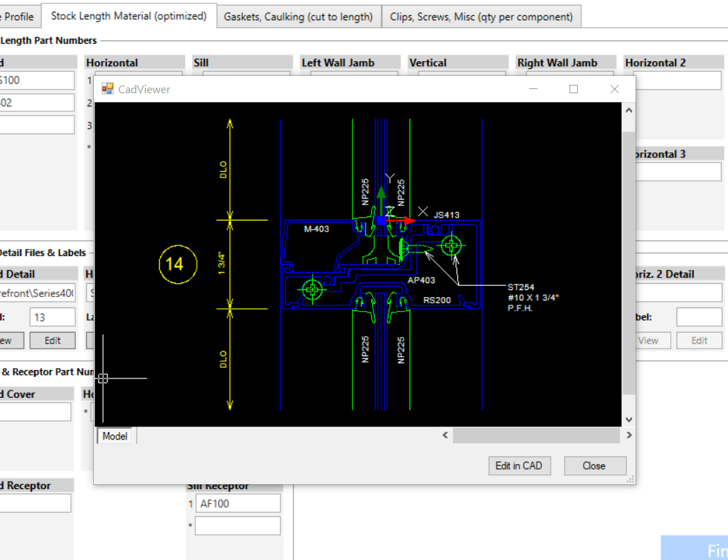Click the circled 14 detail label

[x=178, y=264]
